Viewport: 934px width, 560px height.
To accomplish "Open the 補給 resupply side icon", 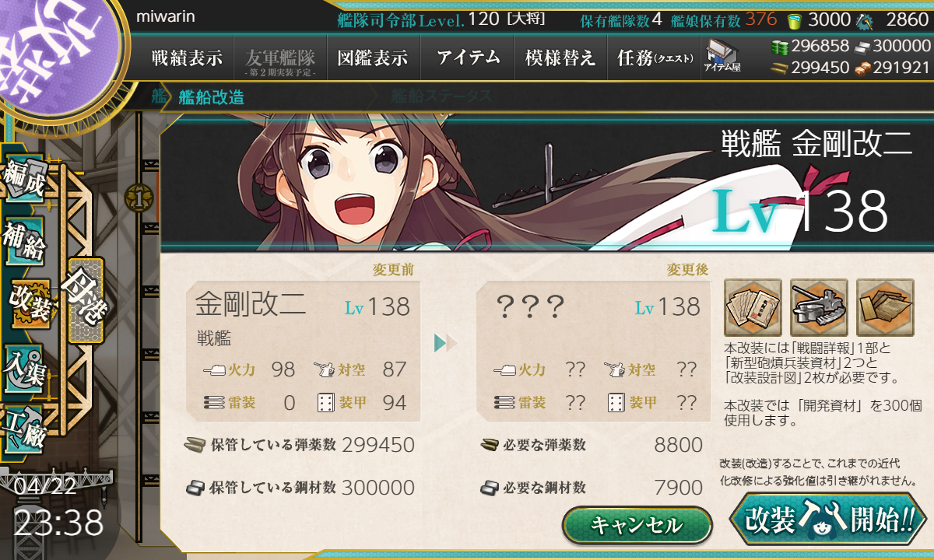I will tap(24, 243).
